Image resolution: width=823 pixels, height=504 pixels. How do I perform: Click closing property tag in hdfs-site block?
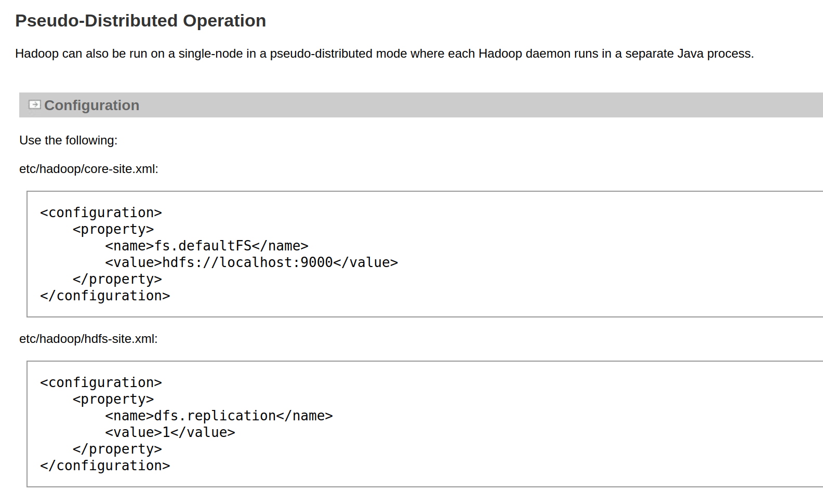point(117,449)
